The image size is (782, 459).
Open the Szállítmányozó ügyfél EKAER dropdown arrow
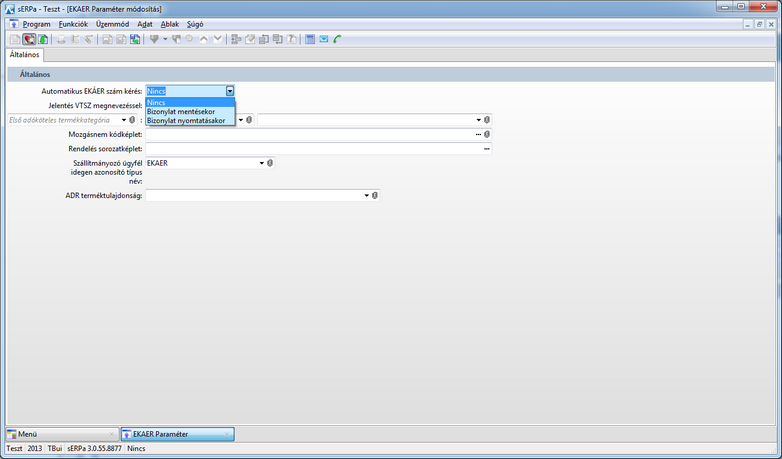[x=261, y=163]
